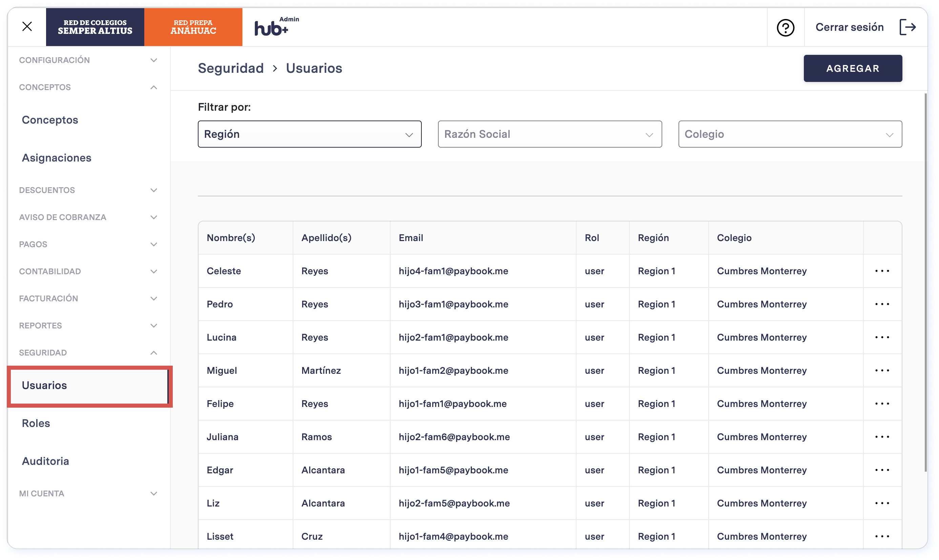939x560 pixels.
Task: Click email hijo2-fam5@paybook.me
Action: pos(454,503)
